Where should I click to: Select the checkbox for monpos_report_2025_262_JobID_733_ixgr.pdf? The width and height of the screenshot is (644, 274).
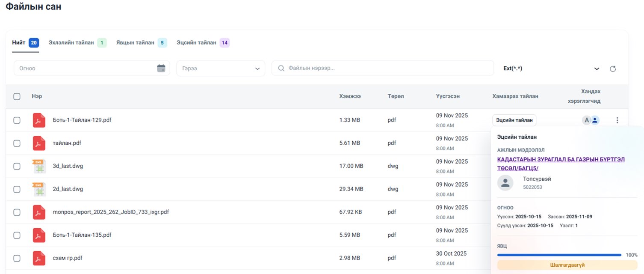point(17,212)
